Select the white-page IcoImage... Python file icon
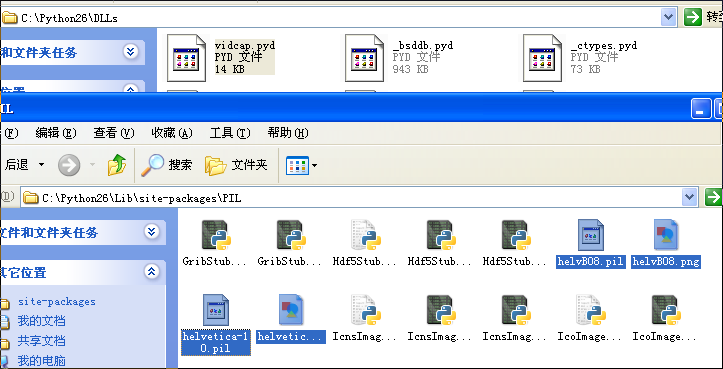Image resolution: width=723 pixels, height=369 pixels. coord(591,310)
